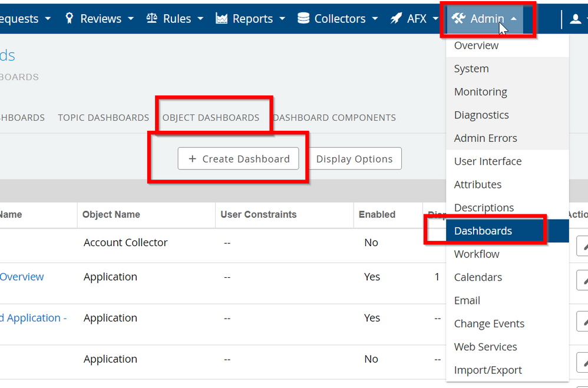This screenshot has height=388, width=588.
Task: Click the Reports chart icon
Action: (222, 19)
